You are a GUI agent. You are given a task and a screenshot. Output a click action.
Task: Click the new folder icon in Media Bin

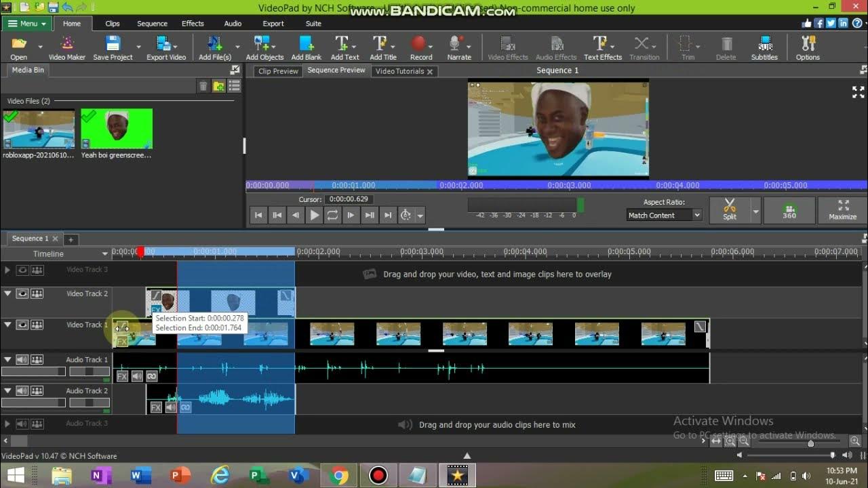pos(218,86)
